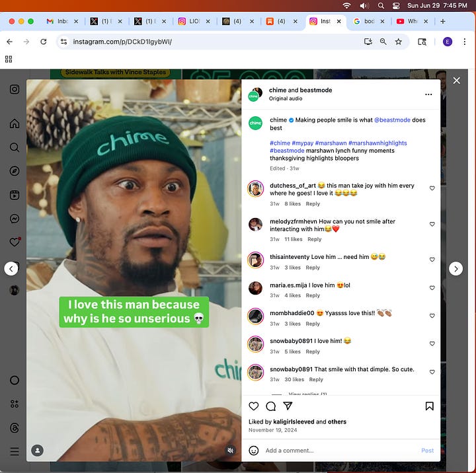Screen dimensions: 476x473
Task: Reload the Instagram page
Action: click(44, 42)
